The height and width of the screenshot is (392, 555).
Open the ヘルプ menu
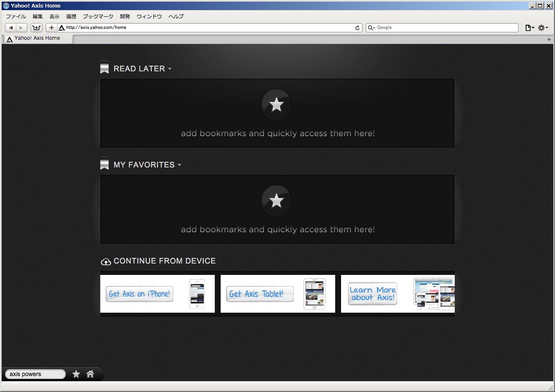tap(176, 16)
